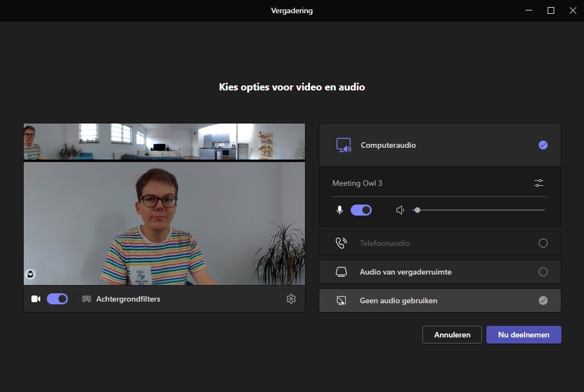Click the monitor icon for Audio van vergaderruimte
584x392 pixels.
pos(341,271)
